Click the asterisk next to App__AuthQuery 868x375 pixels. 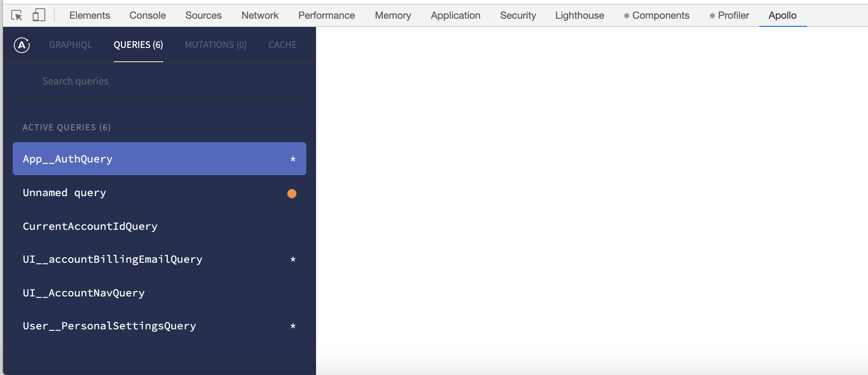(292, 159)
